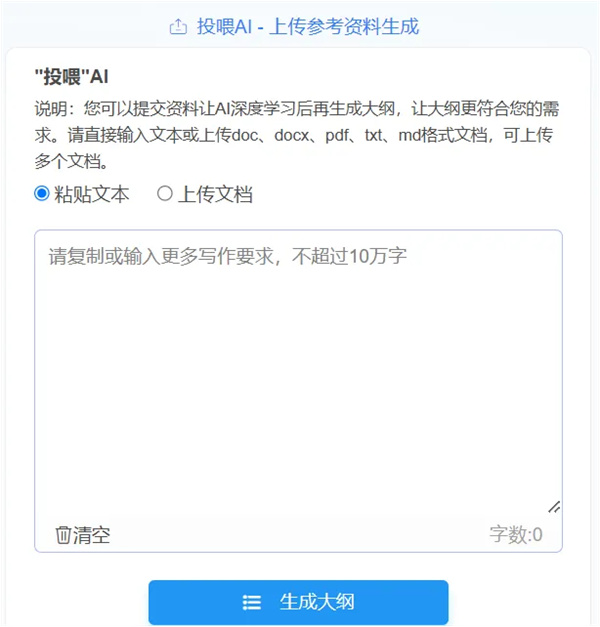Click the bold "投喂"AI section heading

(72, 76)
